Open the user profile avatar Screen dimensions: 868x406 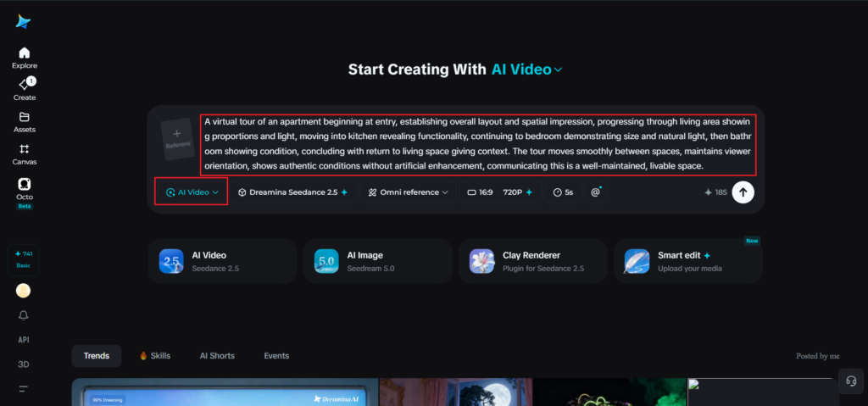[x=23, y=291]
